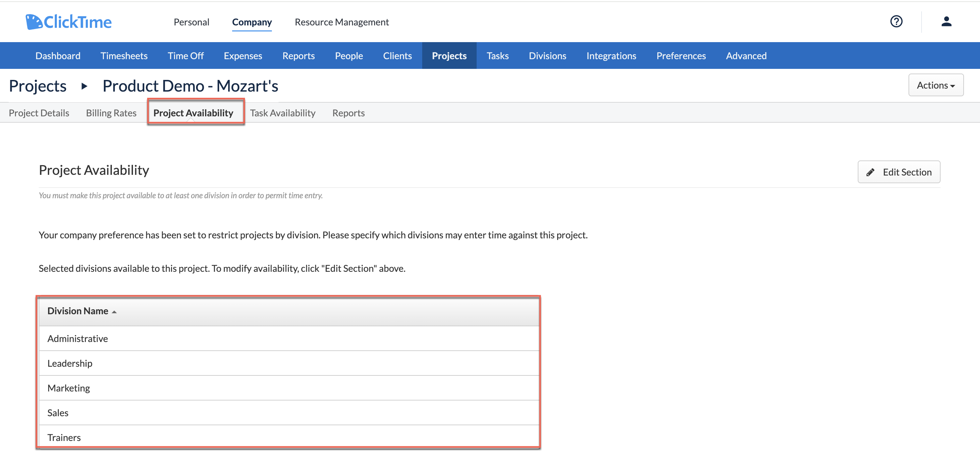Switch to Company section
The height and width of the screenshot is (460, 980).
point(252,22)
